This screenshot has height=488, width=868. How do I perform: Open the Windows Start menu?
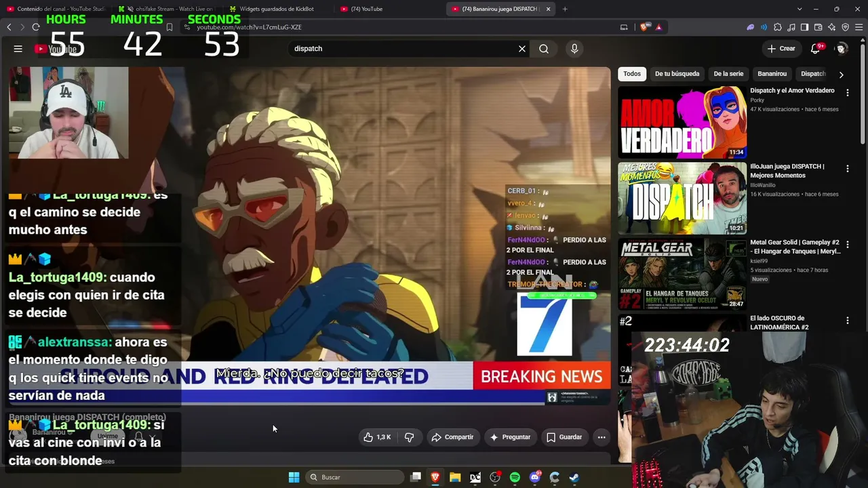(294, 477)
